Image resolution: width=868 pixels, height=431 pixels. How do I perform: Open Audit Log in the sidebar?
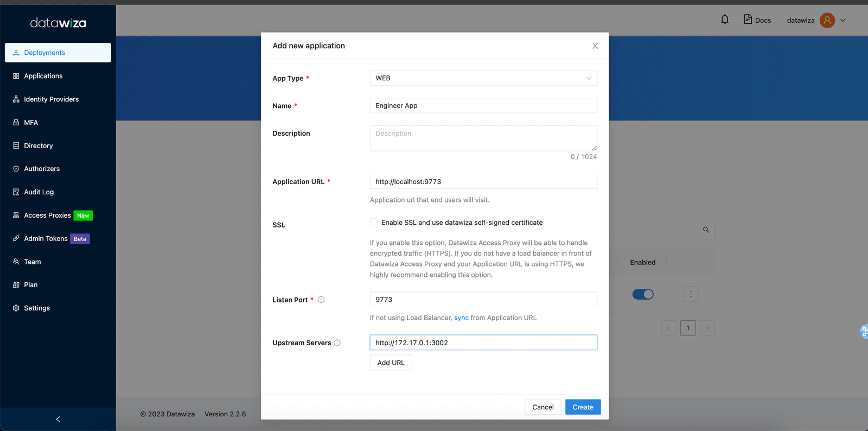click(x=58, y=192)
